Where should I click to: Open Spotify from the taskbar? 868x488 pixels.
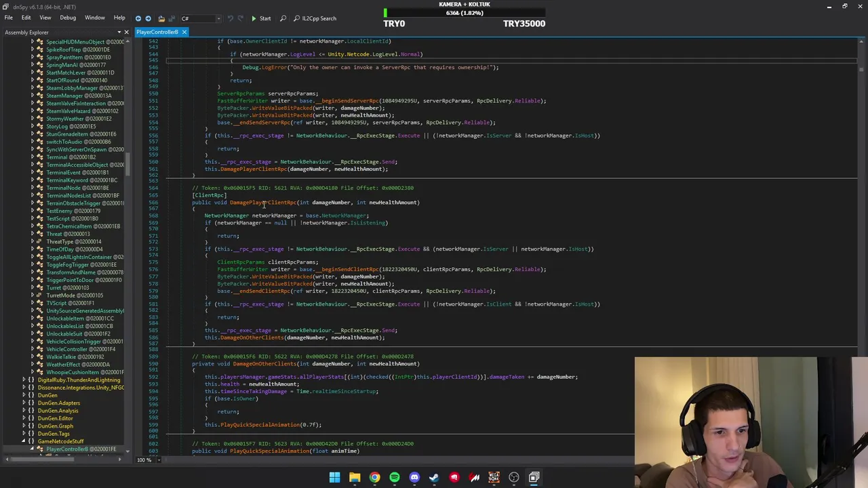click(395, 477)
